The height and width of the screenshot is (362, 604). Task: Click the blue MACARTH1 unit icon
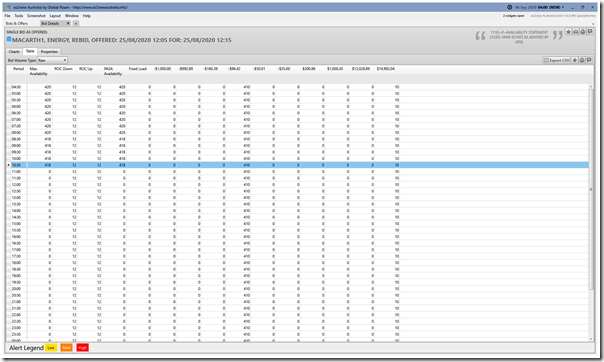point(9,39)
